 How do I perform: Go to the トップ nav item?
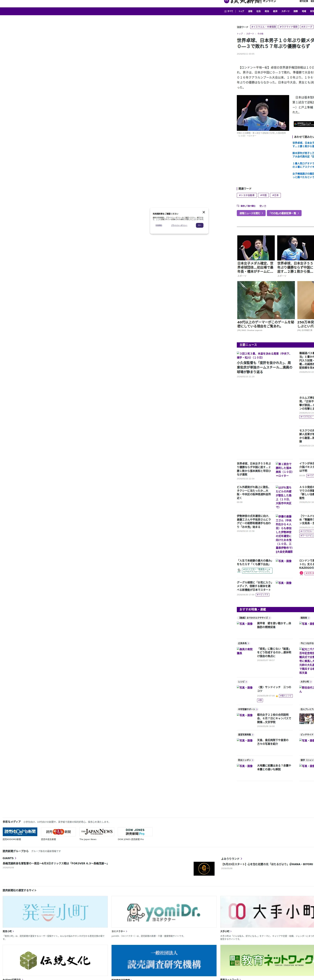pos(241,11)
